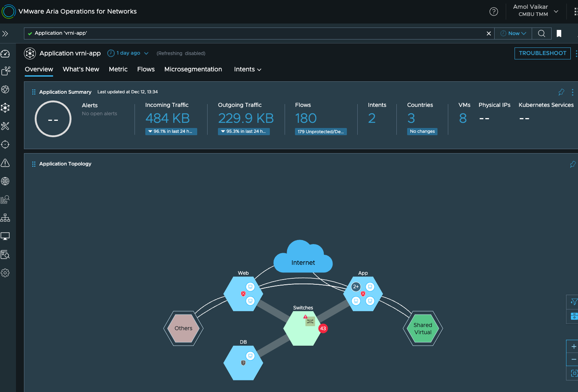Select the Switches hexagon node
578x392 pixels.
[303, 328]
